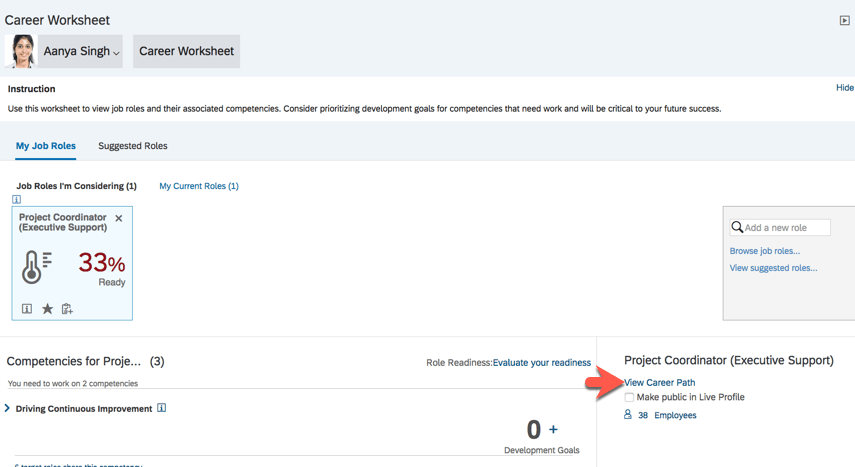Click the Add a new role search field
The image size is (855, 467).
pos(786,228)
